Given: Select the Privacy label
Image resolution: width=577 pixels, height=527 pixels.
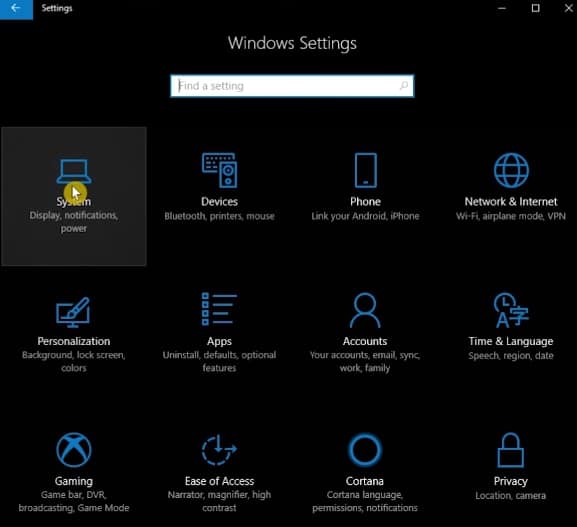Looking at the screenshot, I should (511, 481).
